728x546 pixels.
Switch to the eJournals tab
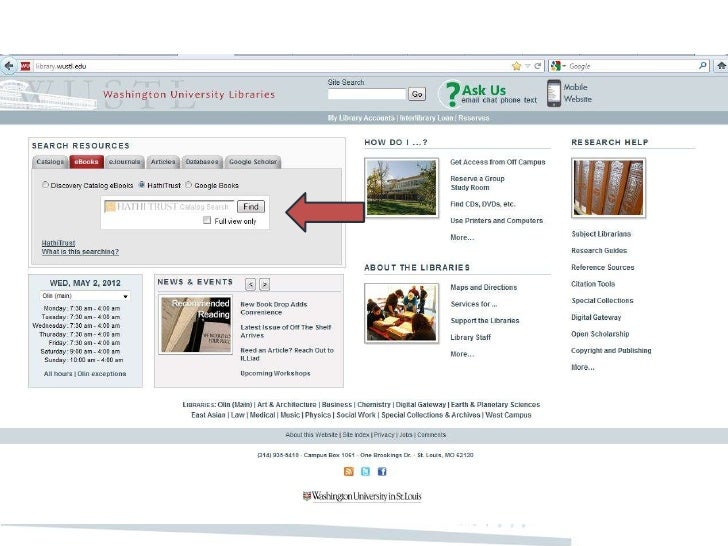tap(124, 162)
